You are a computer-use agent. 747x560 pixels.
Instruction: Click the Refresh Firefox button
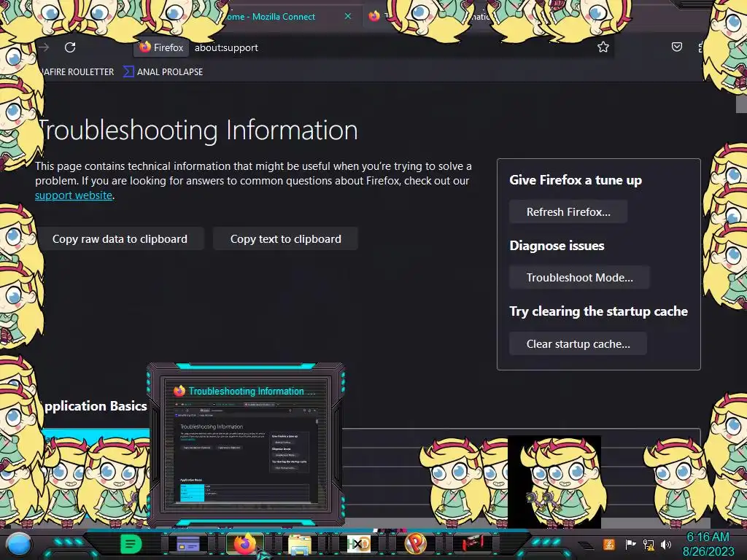click(x=568, y=212)
